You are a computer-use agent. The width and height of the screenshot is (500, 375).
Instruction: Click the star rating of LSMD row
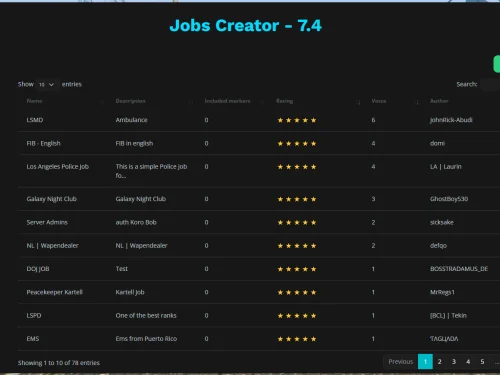[297, 120]
